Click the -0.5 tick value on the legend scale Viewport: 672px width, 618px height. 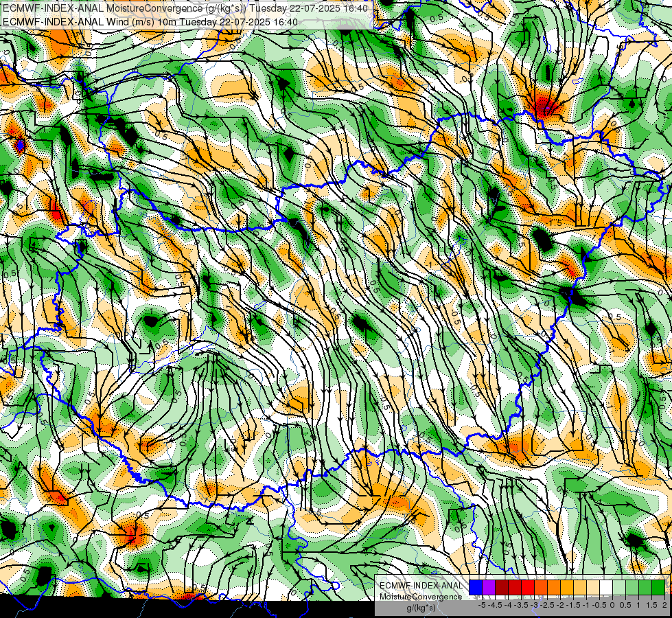coord(599,605)
